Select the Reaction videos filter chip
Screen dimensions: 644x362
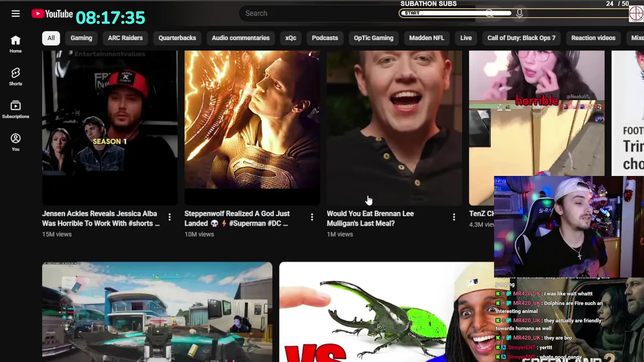click(x=593, y=38)
